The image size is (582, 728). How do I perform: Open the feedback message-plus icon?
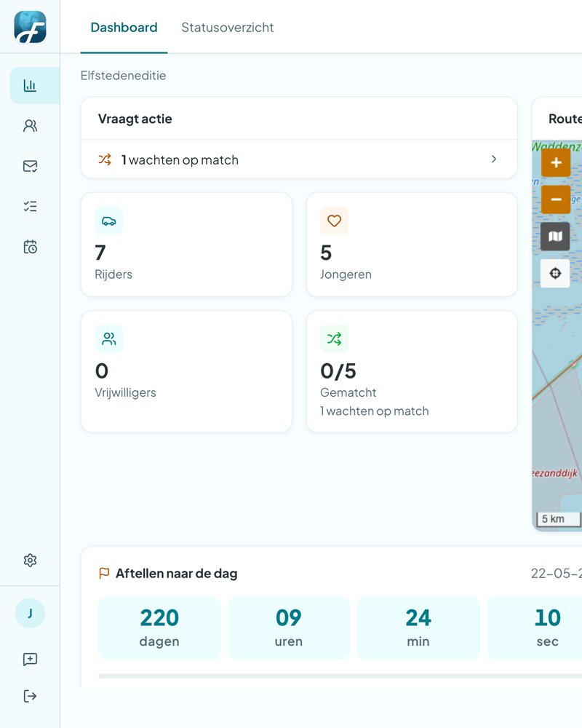pos(30,660)
